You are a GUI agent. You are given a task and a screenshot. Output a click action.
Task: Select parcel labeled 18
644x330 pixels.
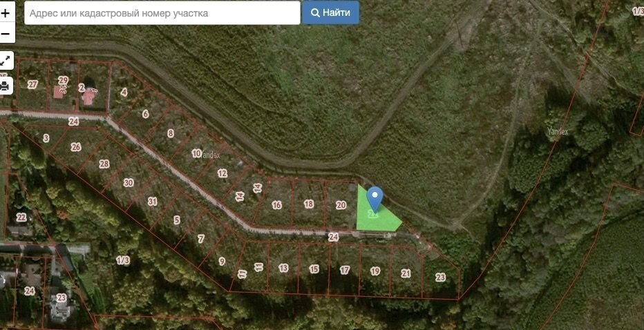click(x=309, y=204)
